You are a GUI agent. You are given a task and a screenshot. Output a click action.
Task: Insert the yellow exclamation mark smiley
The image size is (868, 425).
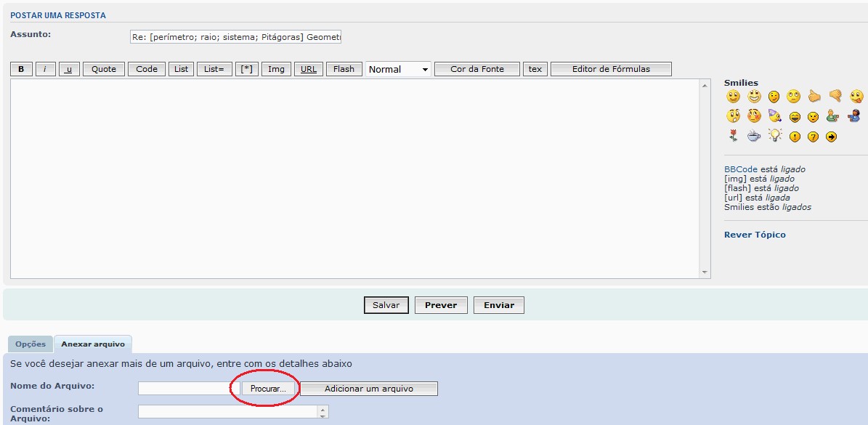click(x=795, y=137)
